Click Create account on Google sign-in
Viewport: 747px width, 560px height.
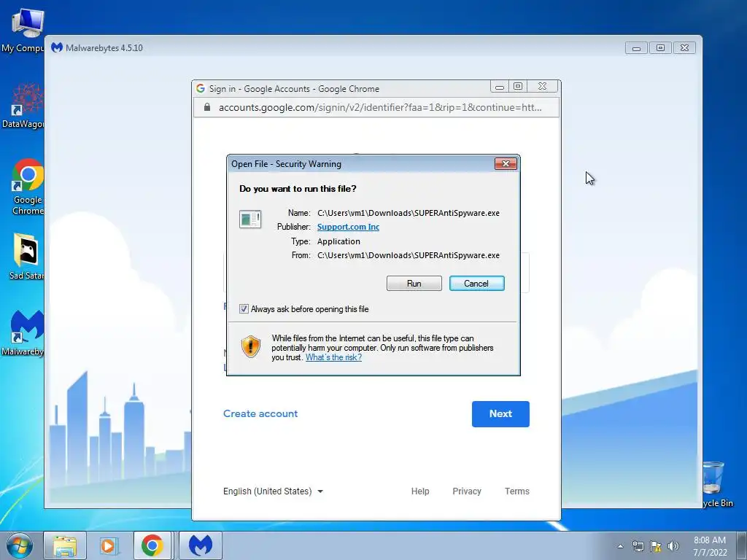coord(260,413)
